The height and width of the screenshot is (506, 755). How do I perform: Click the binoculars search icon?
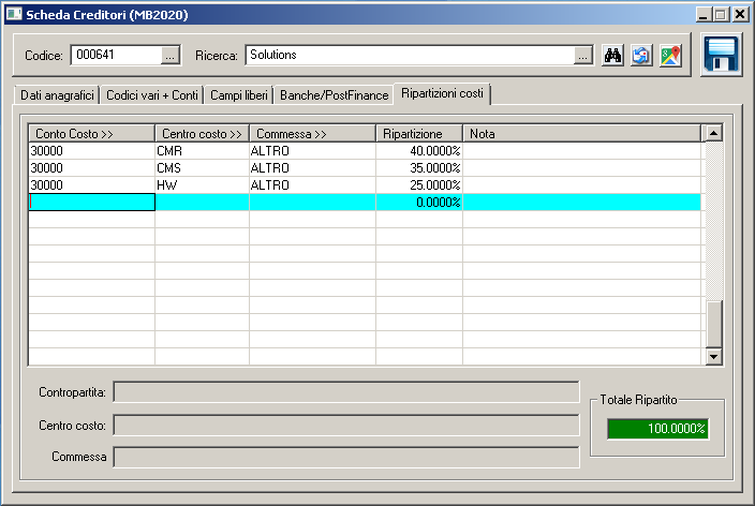pos(614,56)
